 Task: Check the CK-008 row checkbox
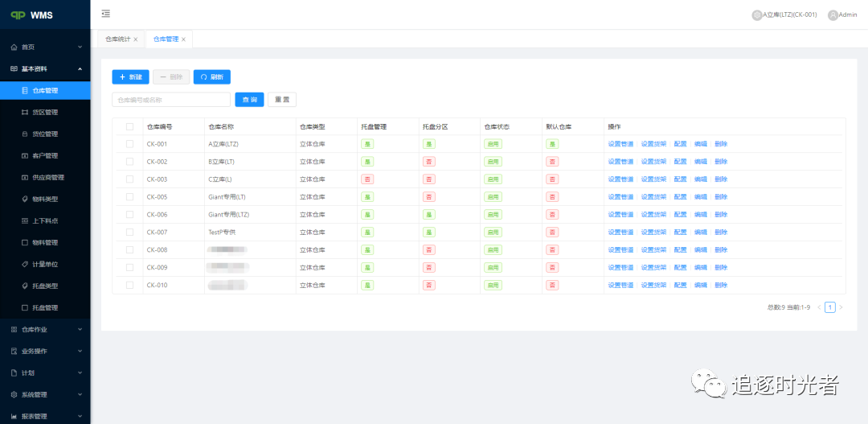point(129,249)
